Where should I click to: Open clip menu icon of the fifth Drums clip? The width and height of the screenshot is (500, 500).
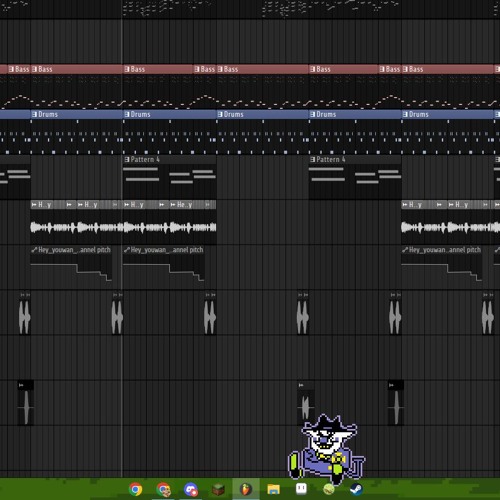(405, 114)
